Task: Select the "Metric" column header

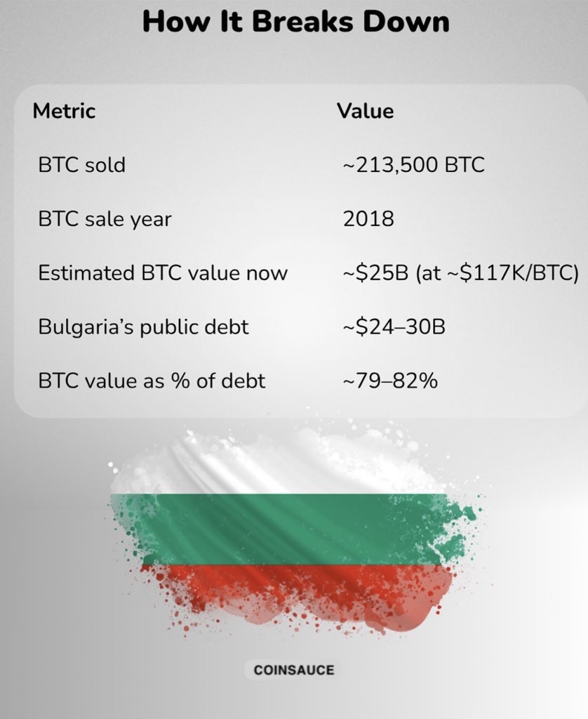Action: 64,111
